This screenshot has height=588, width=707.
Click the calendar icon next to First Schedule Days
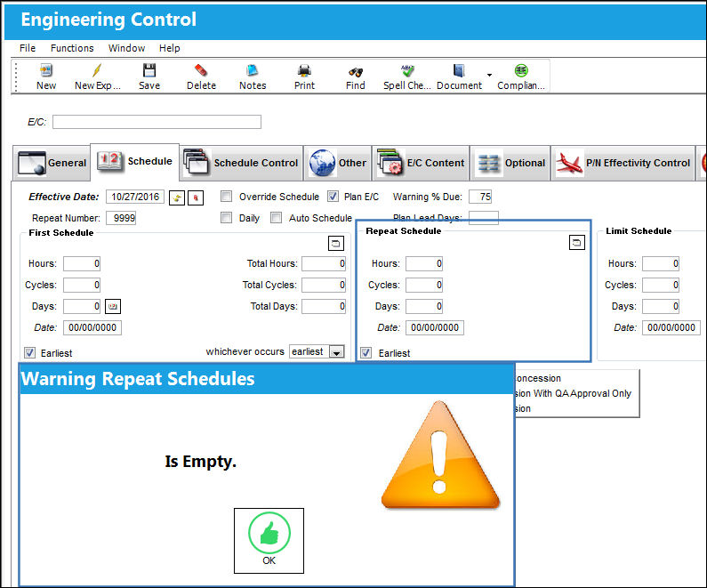tap(113, 306)
